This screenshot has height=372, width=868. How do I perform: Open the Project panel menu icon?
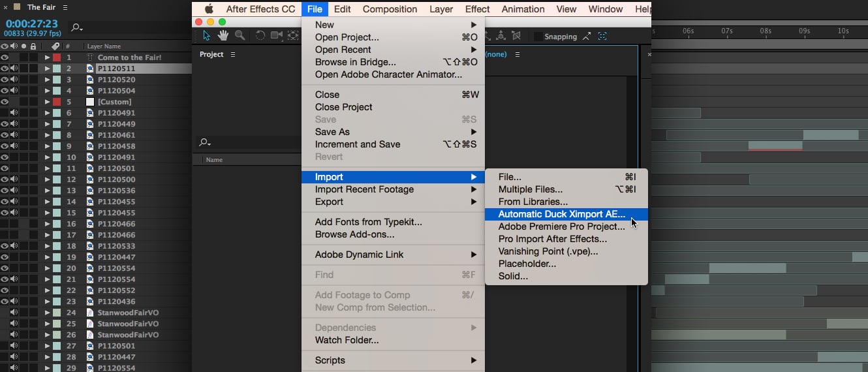click(233, 54)
